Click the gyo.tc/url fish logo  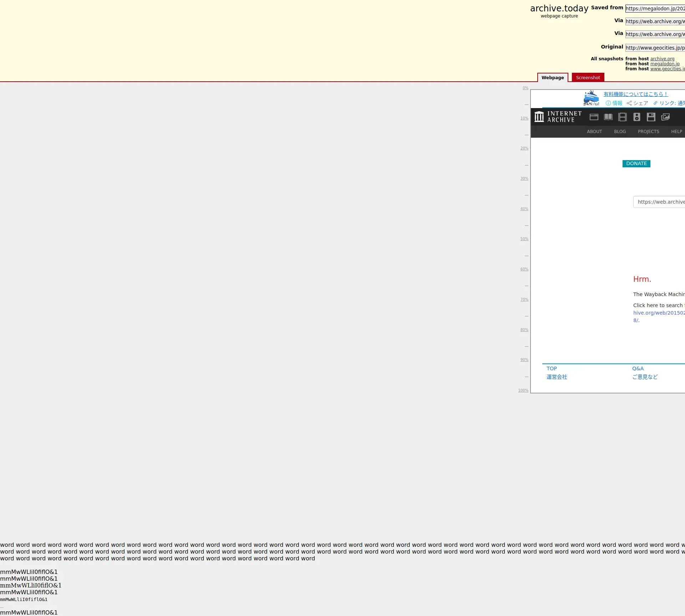(x=591, y=98)
